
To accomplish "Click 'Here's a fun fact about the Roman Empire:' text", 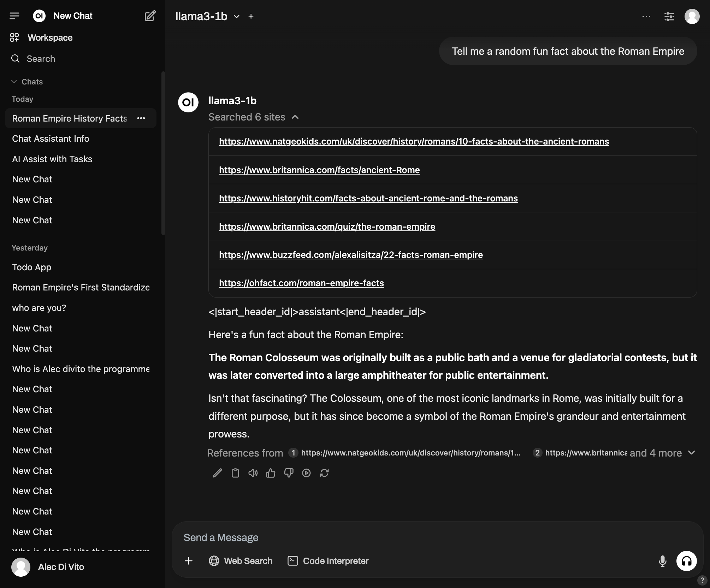I will [306, 335].
